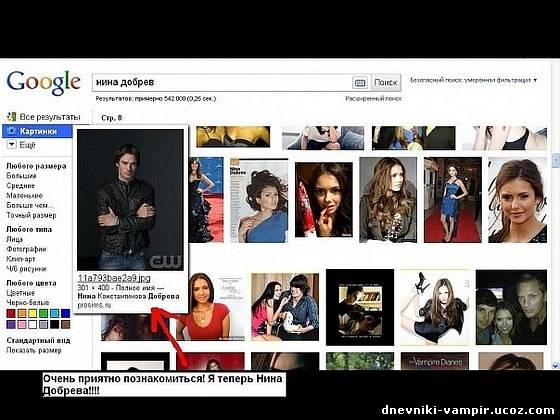Click inside the search field with нина добрев
Viewport: 560px width, 420px height.
[x=221, y=82]
